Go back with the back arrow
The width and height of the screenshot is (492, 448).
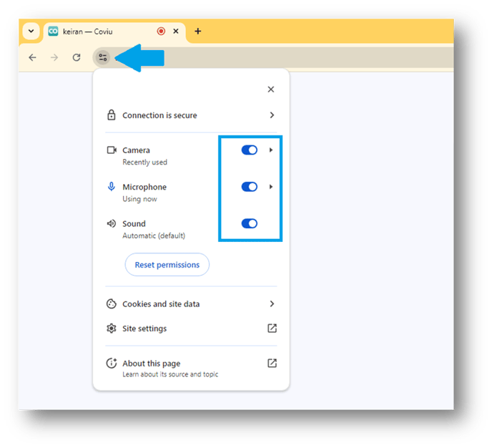tap(32, 57)
